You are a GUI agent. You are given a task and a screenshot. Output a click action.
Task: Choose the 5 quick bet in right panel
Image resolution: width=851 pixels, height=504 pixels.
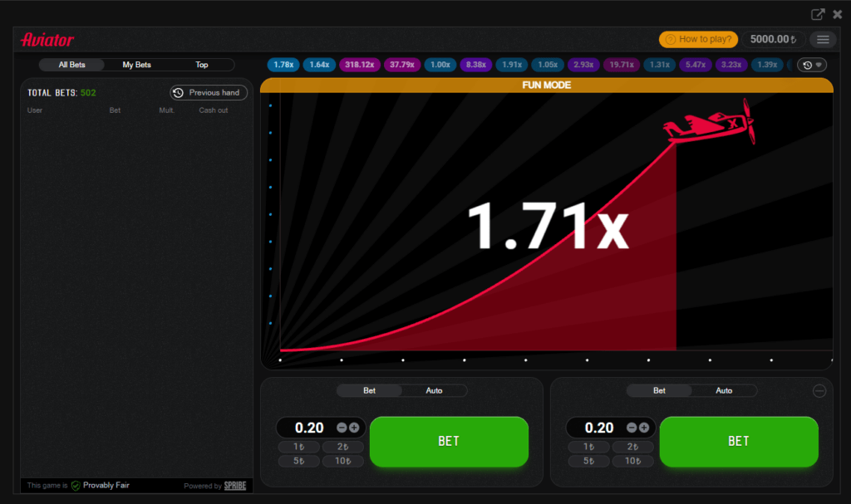pyautogui.click(x=588, y=461)
